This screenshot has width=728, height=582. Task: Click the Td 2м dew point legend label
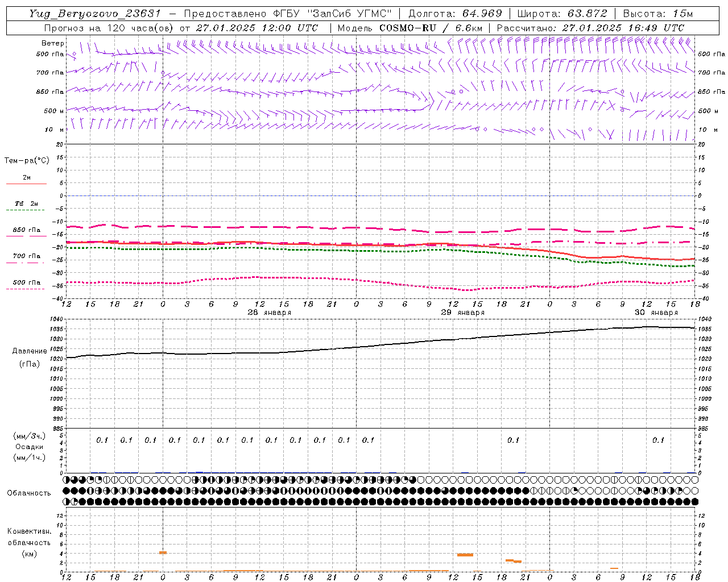[27, 203]
